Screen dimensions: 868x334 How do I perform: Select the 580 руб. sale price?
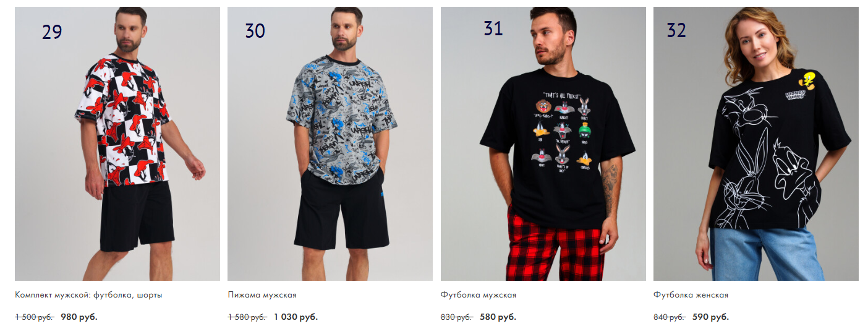click(498, 317)
